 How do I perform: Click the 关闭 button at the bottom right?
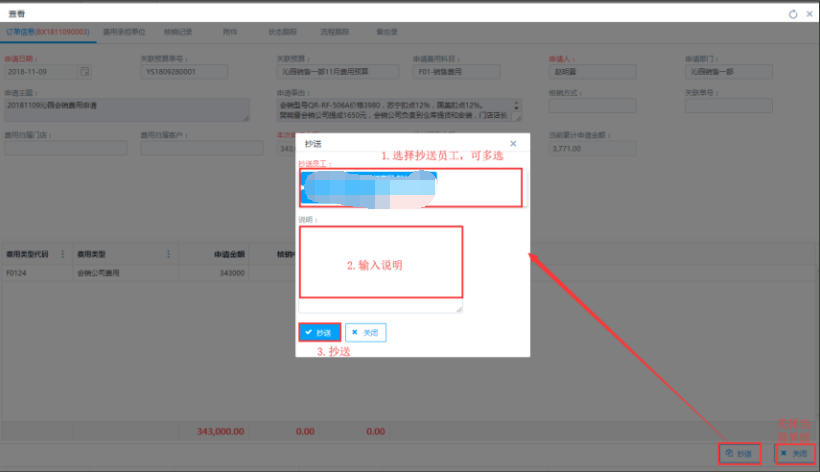point(793,453)
